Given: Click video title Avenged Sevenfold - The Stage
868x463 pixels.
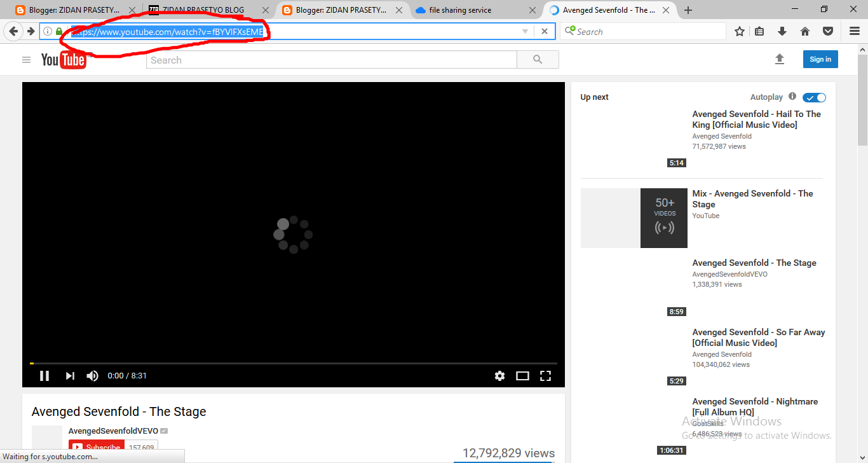Looking at the screenshot, I should tap(119, 411).
